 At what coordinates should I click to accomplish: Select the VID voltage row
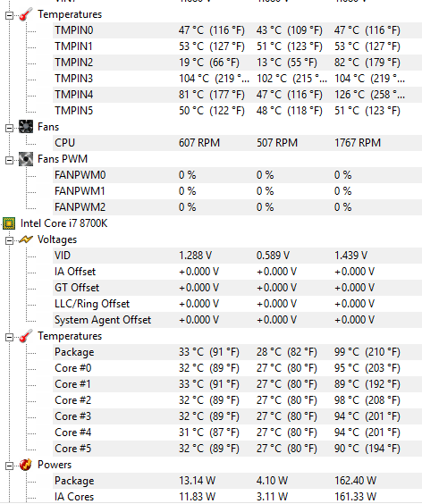[238, 256]
